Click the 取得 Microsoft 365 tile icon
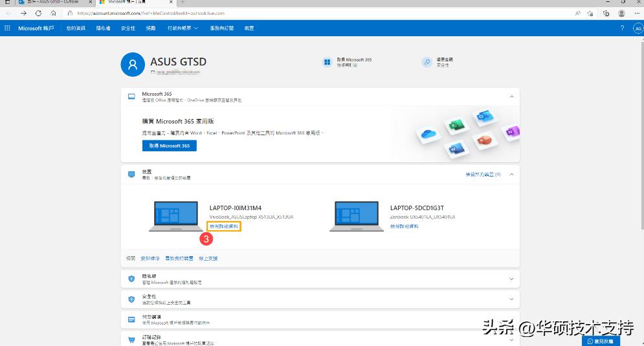Viewport: 644px width, 346px height. click(x=327, y=62)
